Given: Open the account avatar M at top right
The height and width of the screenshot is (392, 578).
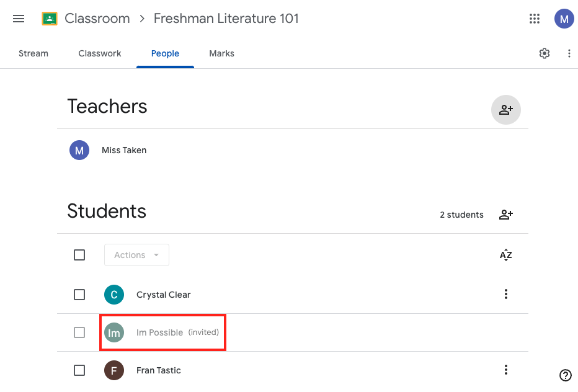Looking at the screenshot, I should click(x=564, y=19).
